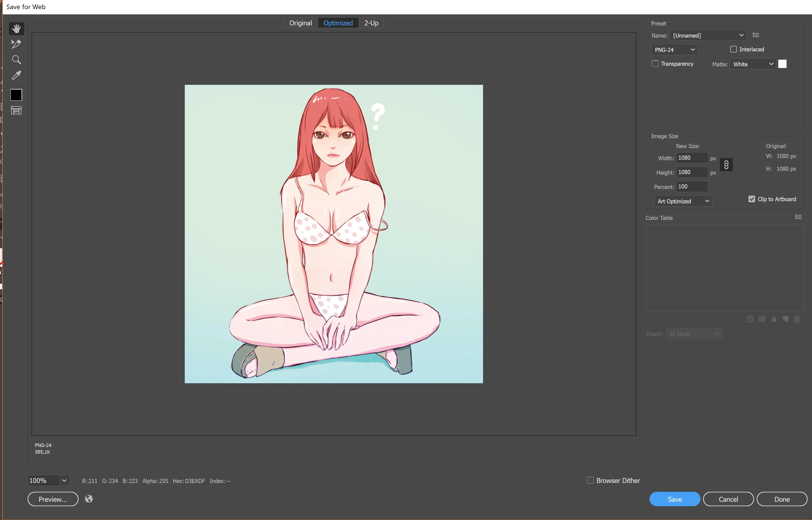The image size is (812, 520).
Task: Click the image slice tool icon
Action: click(x=16, y=111)
